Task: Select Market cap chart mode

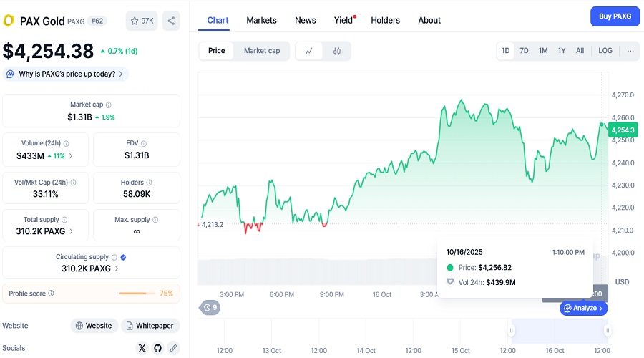Action: (x=262, y=51)
